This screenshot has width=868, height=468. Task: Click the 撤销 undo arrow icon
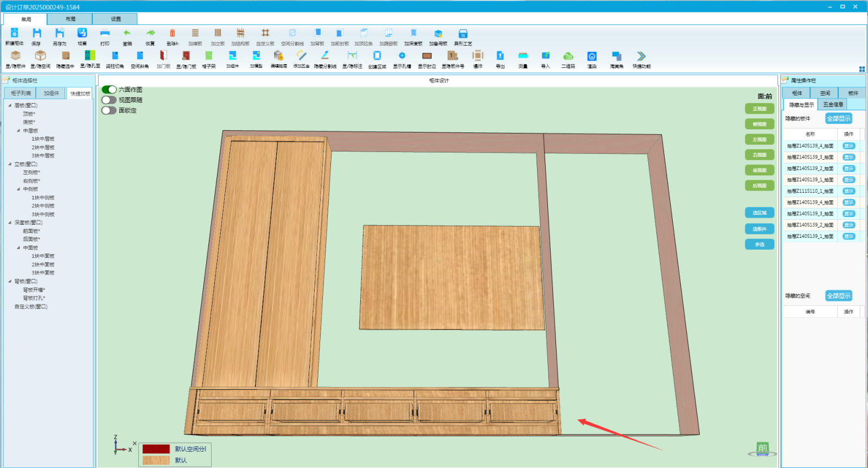click(x=127, y=34)
